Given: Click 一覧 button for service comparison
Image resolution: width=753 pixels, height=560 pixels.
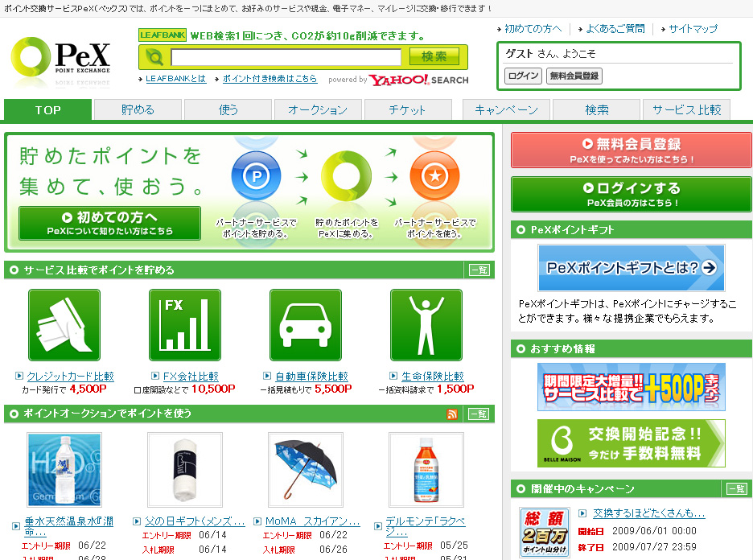Looking at the screenshot, I should pos(479,270).
